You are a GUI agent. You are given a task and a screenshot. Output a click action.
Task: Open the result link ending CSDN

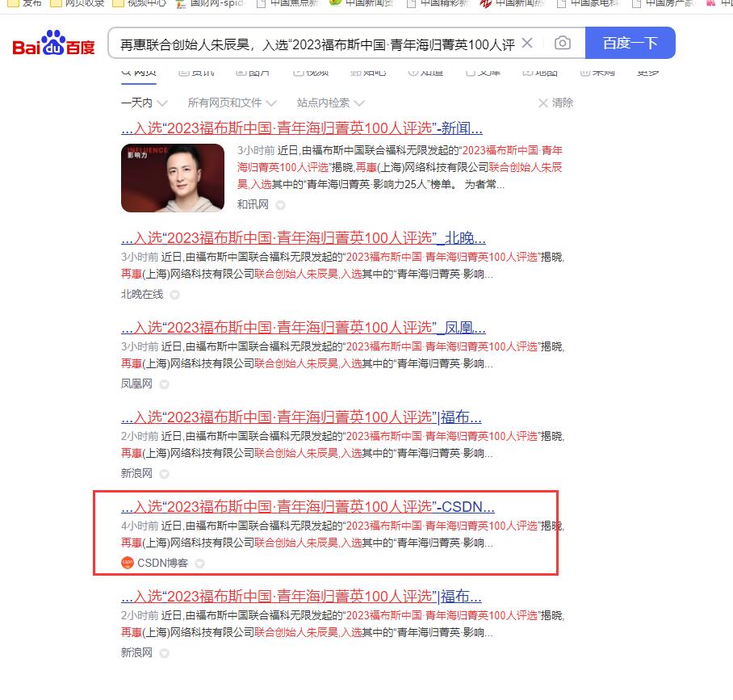tap(308, 507)
